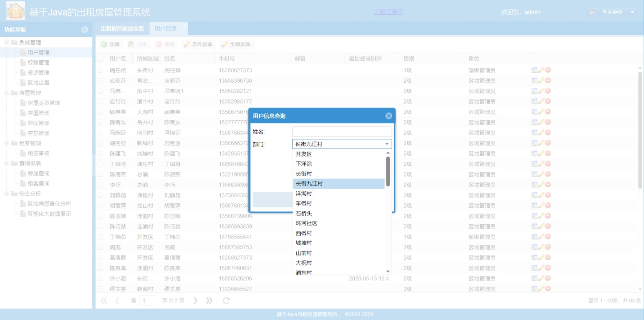The height and width of the screenshot is (320, 644).
Task: Delete icon for 冯婉芬 row
Action: pyautogui.click(x=548, y=132)
